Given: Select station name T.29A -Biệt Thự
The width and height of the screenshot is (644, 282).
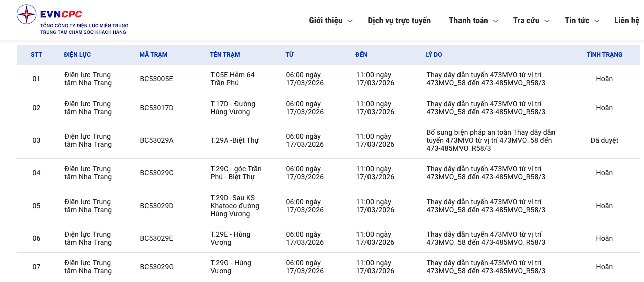Looking at the screenshot, I should 234,140.
